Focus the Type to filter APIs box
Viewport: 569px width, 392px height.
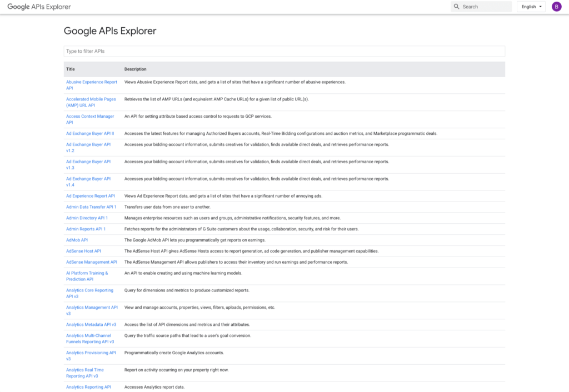tap(284, 51)
